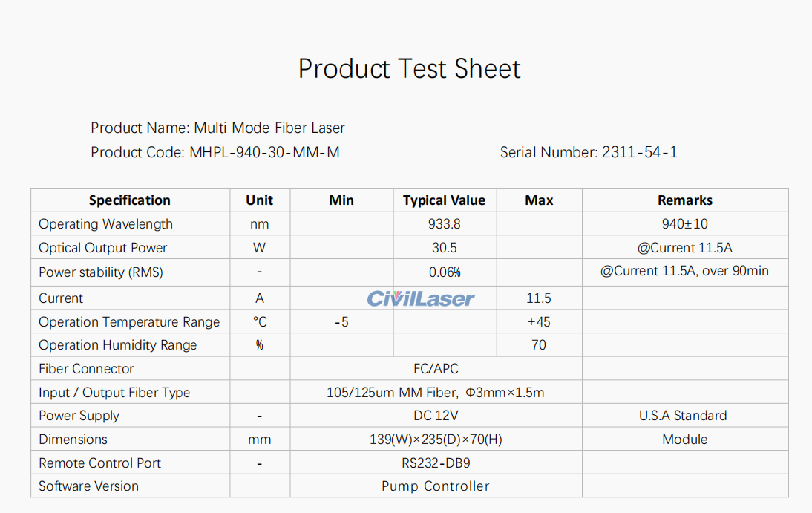The image size is (812, 513).
Task: Select the Operating Wavelength row label
Action: click(105, 224)
